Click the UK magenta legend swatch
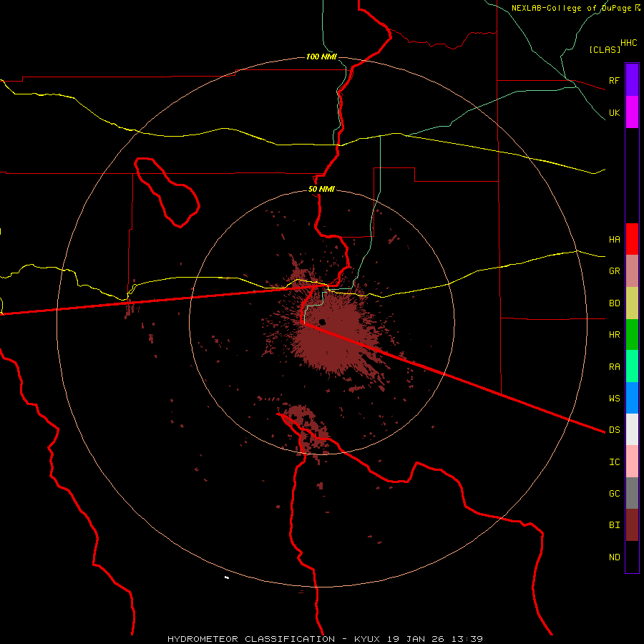 [x=632, y=112]
